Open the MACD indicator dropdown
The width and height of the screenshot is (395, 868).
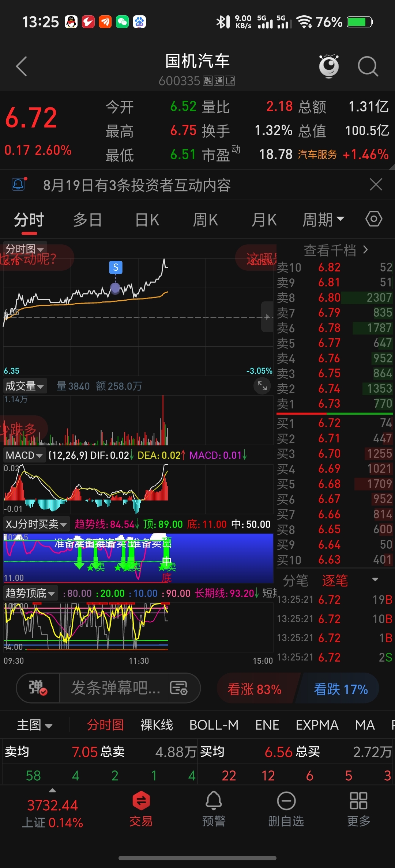(24, 455)
